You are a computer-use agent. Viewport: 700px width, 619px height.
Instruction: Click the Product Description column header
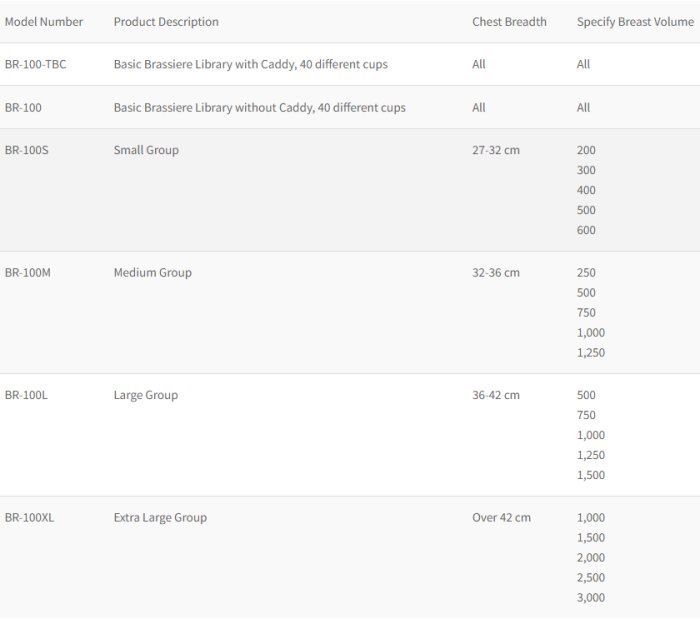coord(166,22)
